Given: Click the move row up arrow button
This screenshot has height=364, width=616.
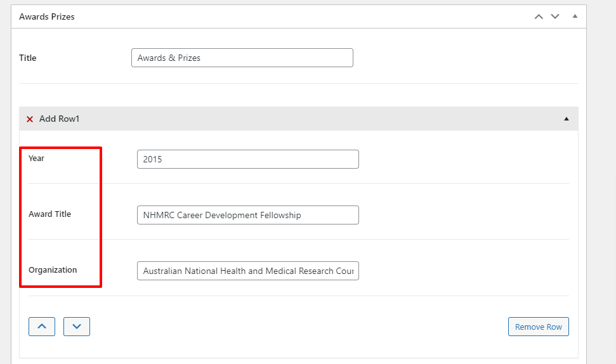Looking at the screenshot, I should (x=42, y=327).
